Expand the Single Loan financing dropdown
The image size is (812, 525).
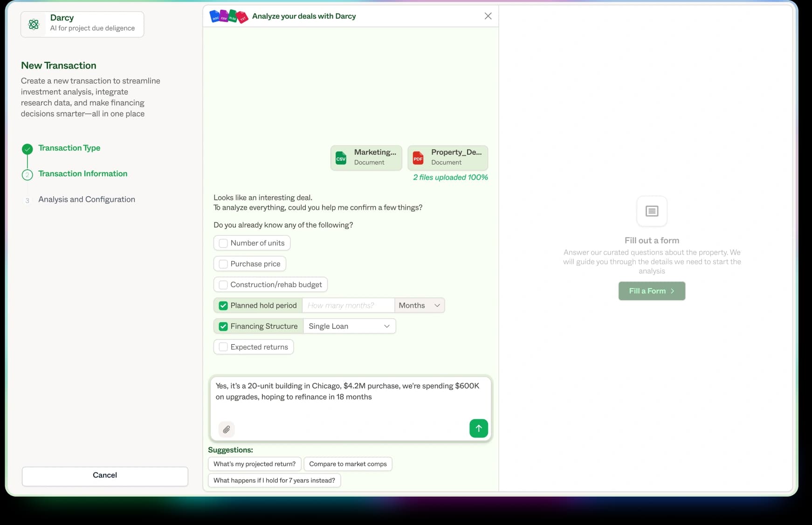click(349, 326)
